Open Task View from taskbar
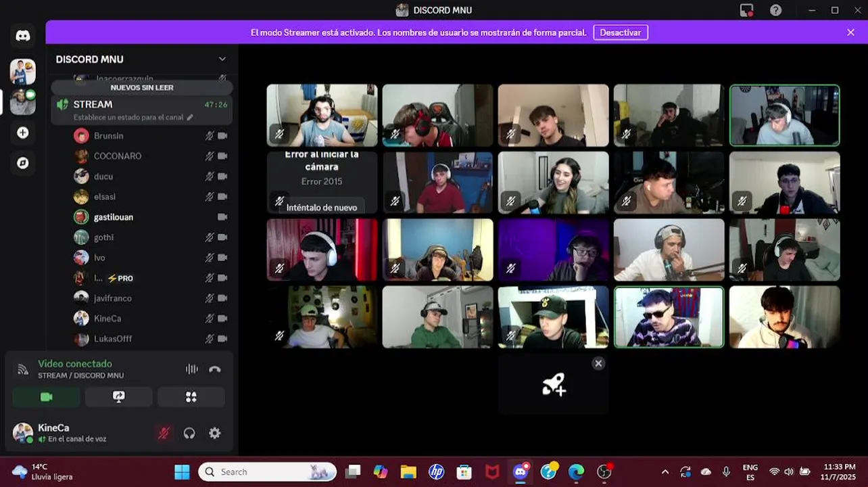Screen dimensions: 868x487 point(353,471)
